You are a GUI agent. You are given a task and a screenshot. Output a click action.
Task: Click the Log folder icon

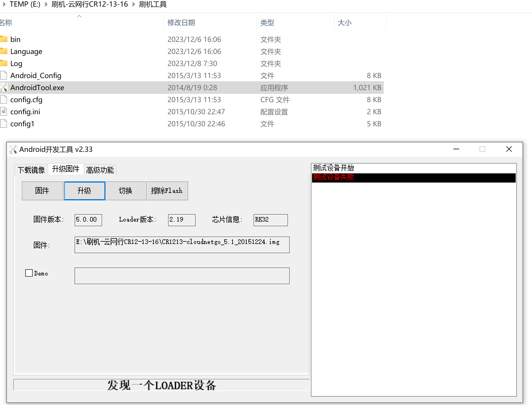(x=3, y=63)
